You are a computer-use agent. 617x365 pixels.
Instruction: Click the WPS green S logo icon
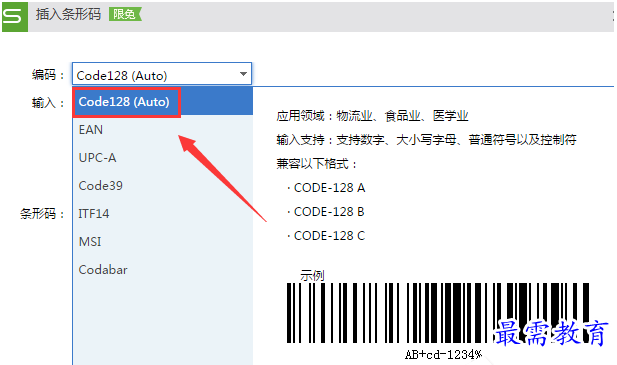pos(15,16)
